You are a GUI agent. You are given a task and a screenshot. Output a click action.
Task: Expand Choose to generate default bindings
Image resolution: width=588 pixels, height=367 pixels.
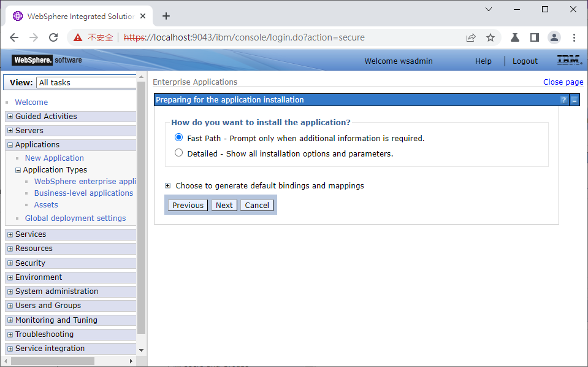[x=167, y=186]
